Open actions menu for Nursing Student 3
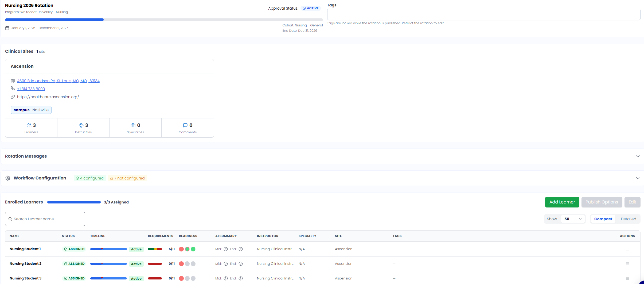 click(x=627, y=278)
